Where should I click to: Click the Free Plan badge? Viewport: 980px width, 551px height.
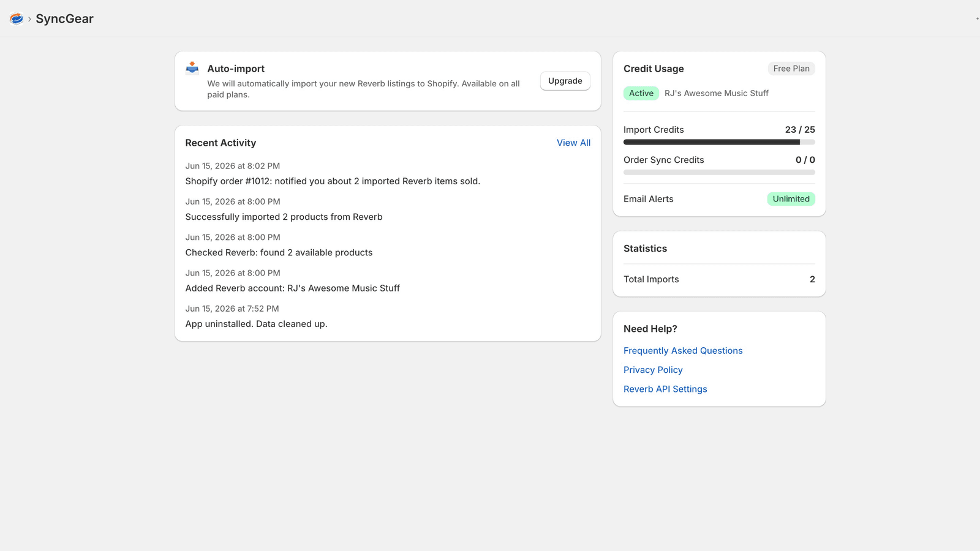coord(791,69)
